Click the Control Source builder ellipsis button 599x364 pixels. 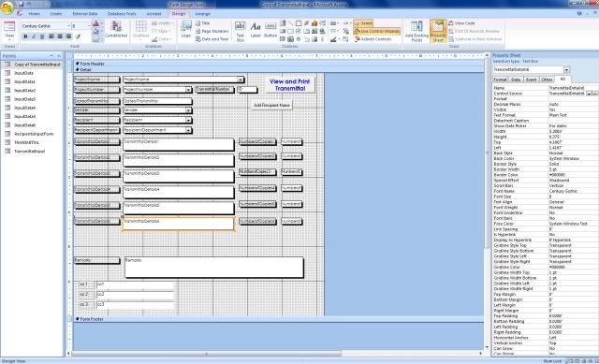(595, 94)
